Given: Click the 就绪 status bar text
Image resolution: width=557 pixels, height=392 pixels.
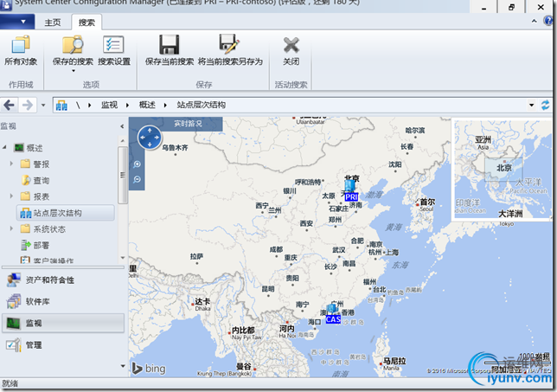Looking at the screenshot, I should (x=10, y=384).
